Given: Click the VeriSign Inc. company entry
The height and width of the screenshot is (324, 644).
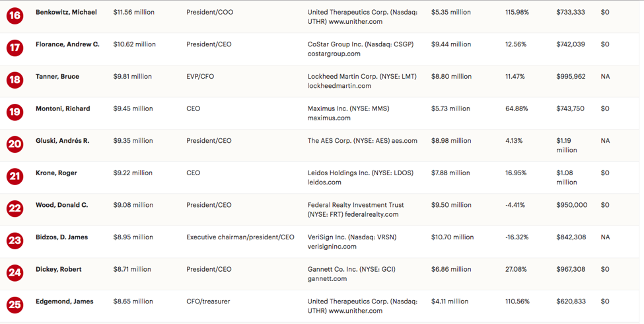Looking at the screenshot, I should [x=352, y=242].
